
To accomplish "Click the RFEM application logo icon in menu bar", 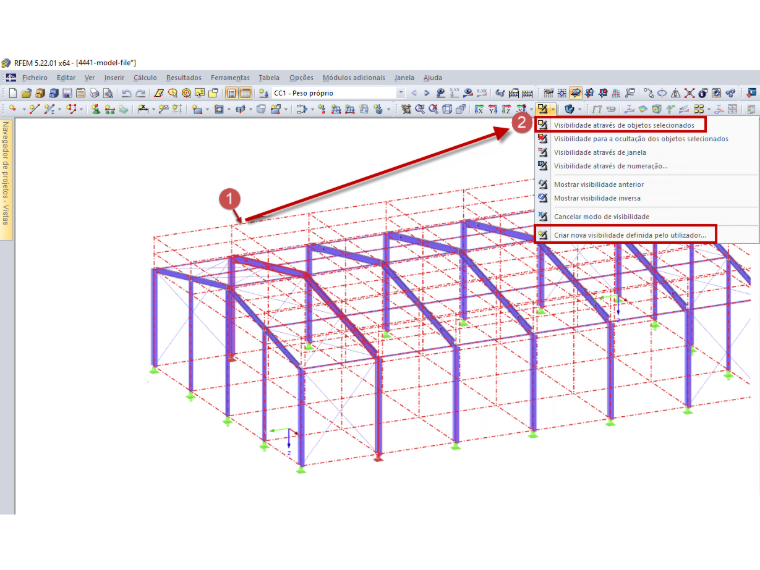I will [11, 78].
